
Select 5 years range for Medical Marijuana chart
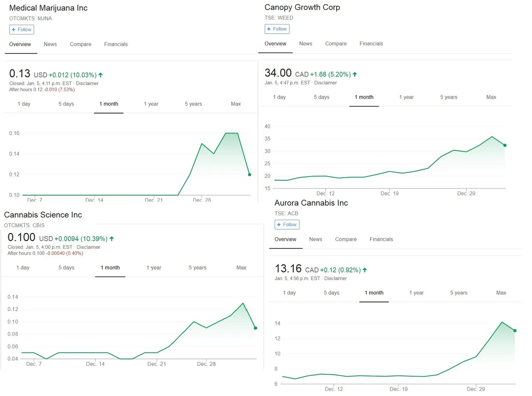pyautogui.click(x=193, y=104)
